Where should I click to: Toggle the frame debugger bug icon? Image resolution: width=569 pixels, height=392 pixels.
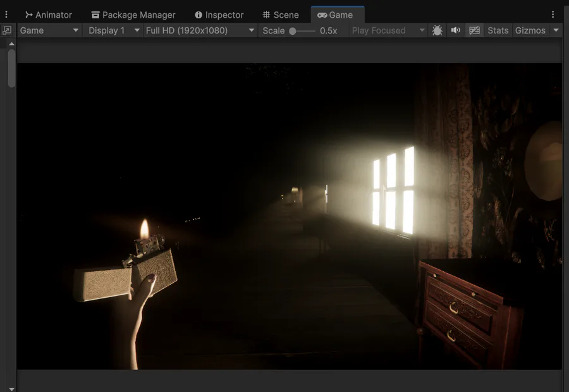[x=437, y=30]
